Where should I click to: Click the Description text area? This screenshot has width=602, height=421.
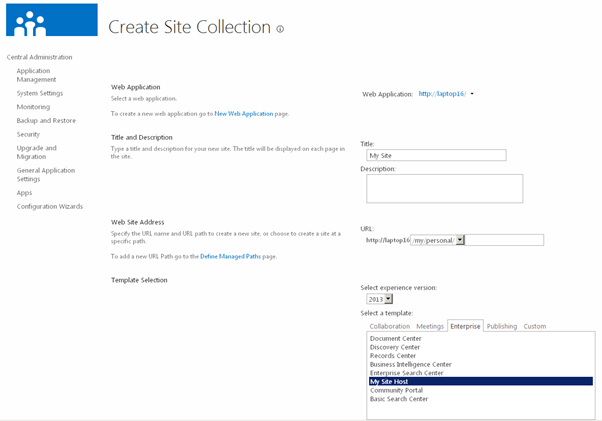point(445,188)
